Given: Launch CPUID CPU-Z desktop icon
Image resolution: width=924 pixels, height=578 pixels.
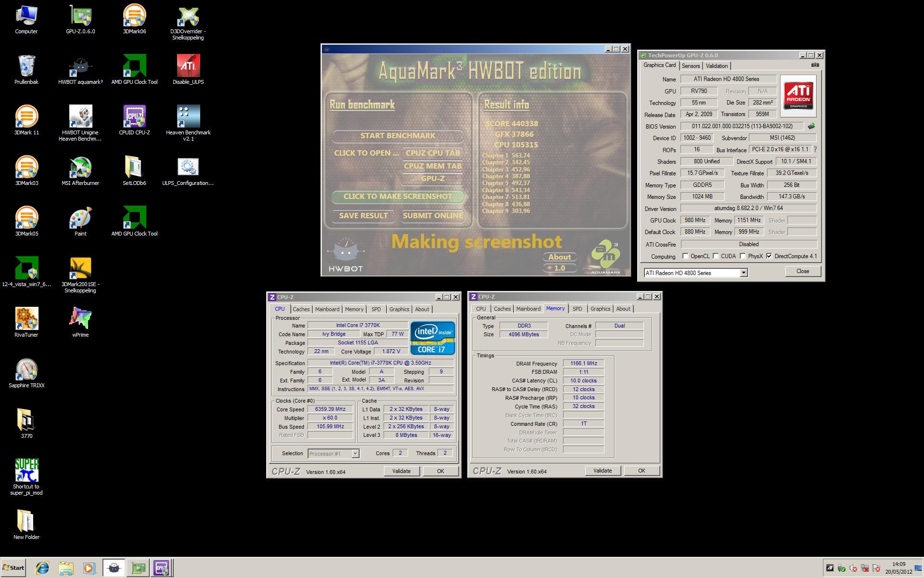Looking at the screenshot, I should [x=134, y=120].
